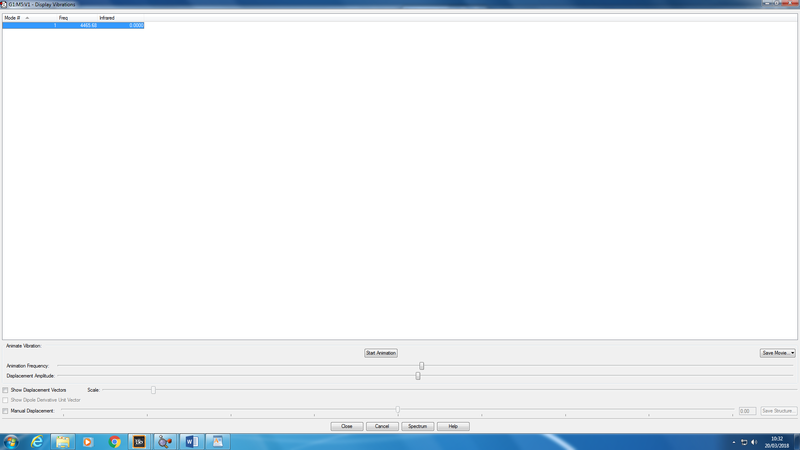
Task: Click GaussView title bar window icon
Action: click(4, 4)
